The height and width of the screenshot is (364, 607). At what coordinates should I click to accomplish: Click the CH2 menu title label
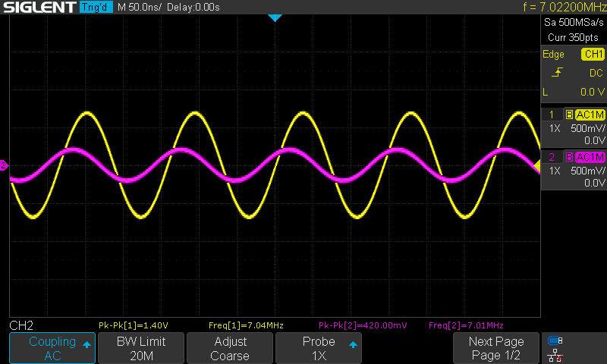click(21, 325)
